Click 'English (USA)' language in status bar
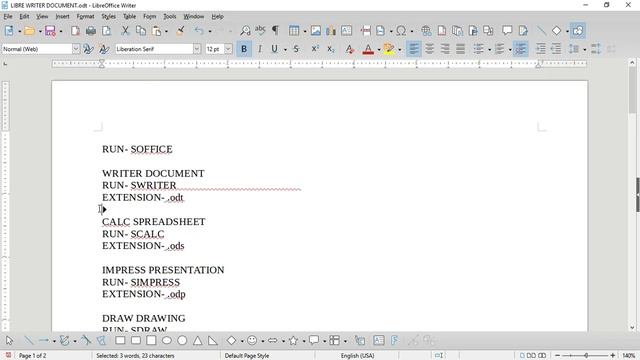 358,356
